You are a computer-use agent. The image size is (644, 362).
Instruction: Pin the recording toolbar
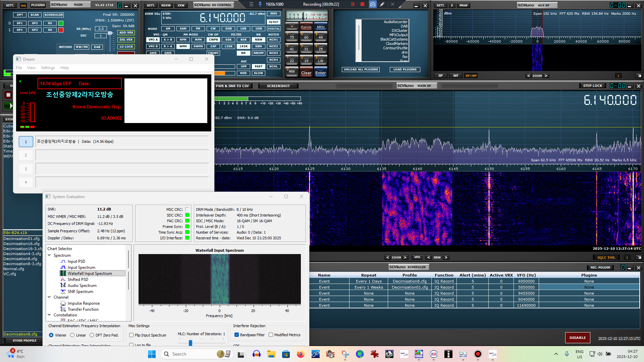click(x=260, y=4)
